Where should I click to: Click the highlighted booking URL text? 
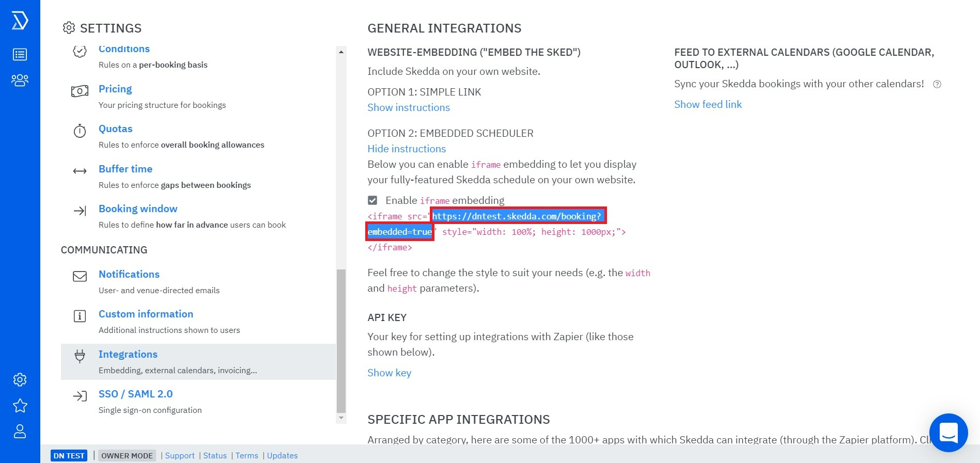[x=517, y=216]
